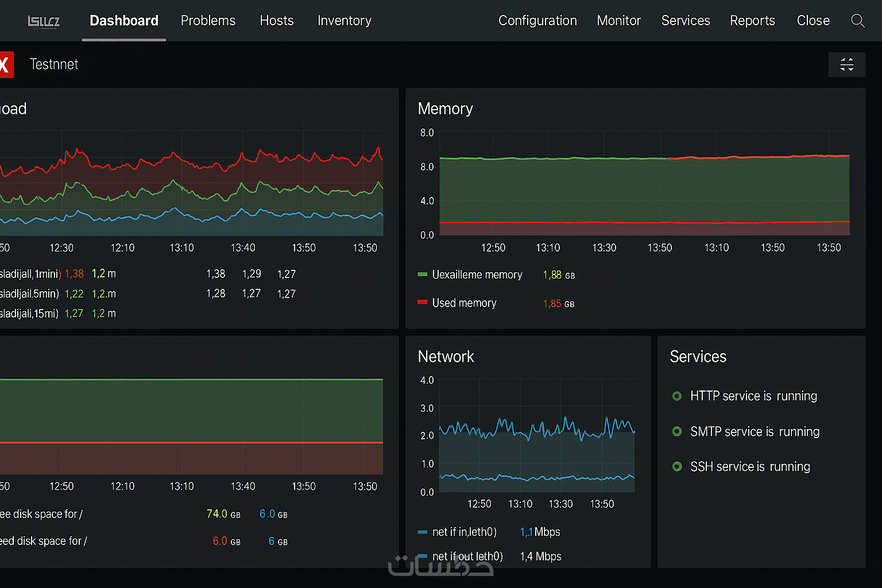Viewport: 882px width, 588px height.
Task: Click the green available memory legend swatch
Action: pos(423,275)
